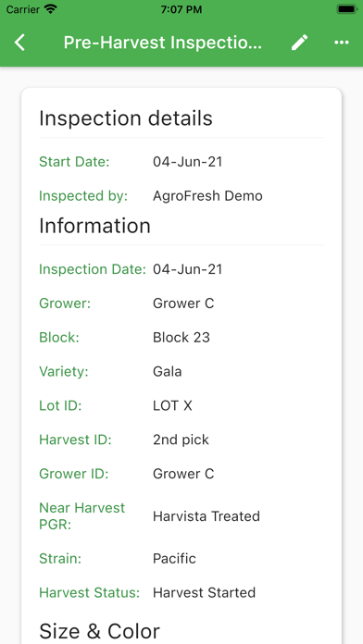363x644 pixels.
Task: Select the Block 23 value
Action: (181, 338)
